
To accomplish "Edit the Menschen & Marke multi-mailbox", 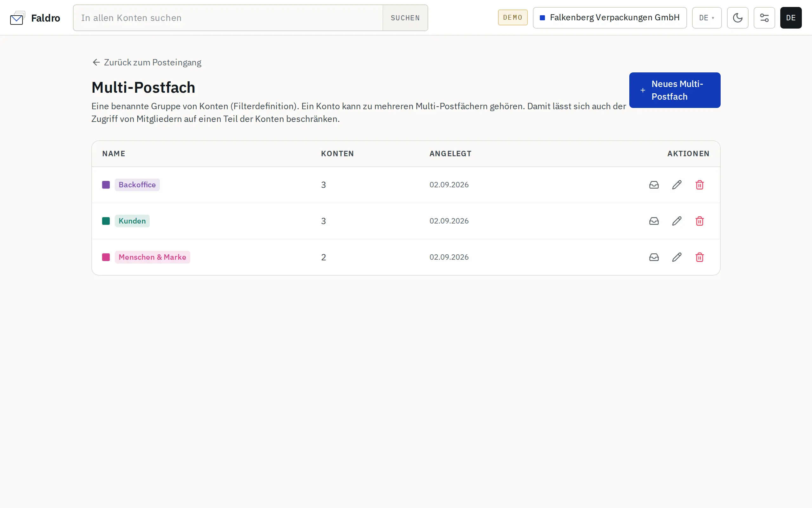I will click(x=677, y=257).
